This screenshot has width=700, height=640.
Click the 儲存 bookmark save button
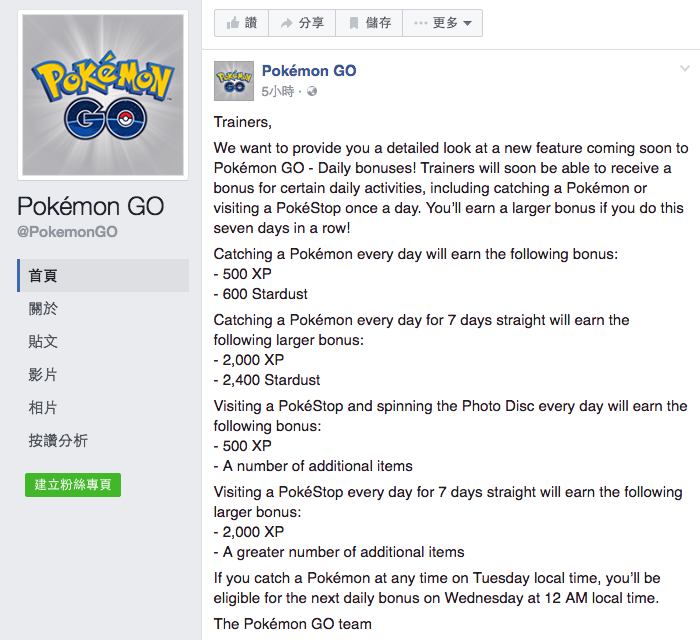(369, 23)
